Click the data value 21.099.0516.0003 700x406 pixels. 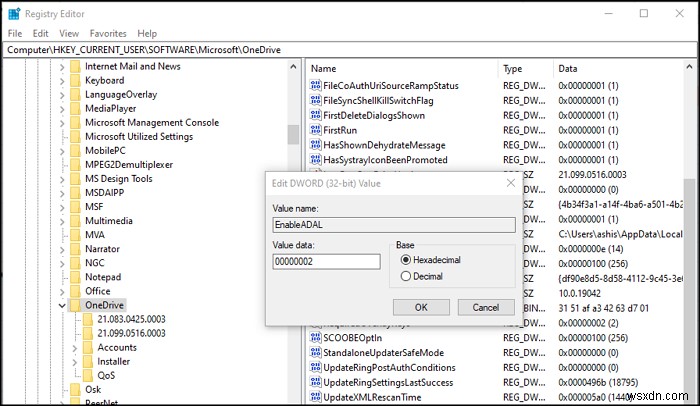[x=592, y=175]
